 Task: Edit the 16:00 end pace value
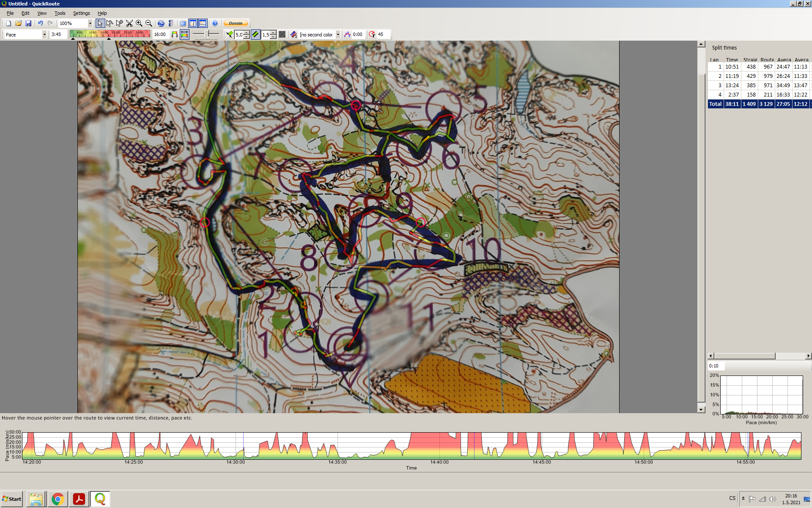pyautogui.click(x=160, y=35)
